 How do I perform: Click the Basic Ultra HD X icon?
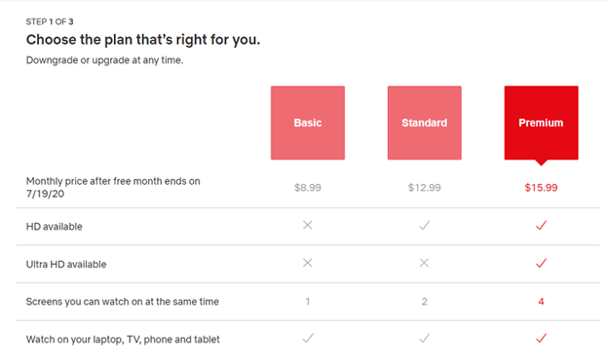(308, 263)
